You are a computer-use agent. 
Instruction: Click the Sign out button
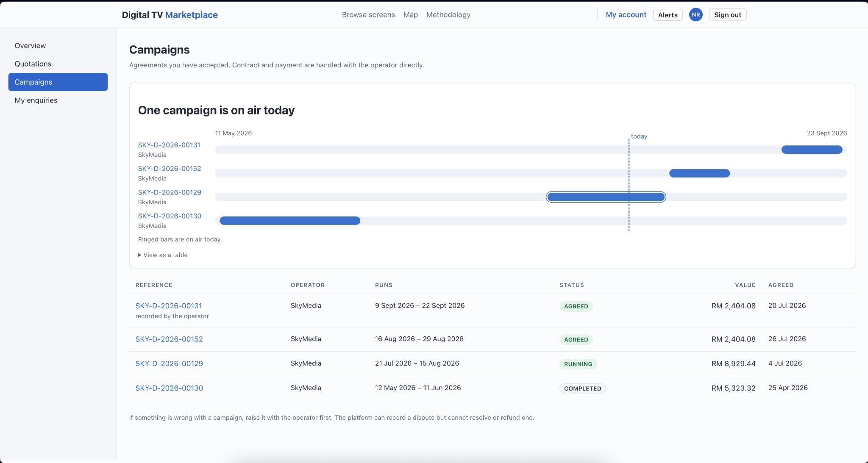click(727, 15)
